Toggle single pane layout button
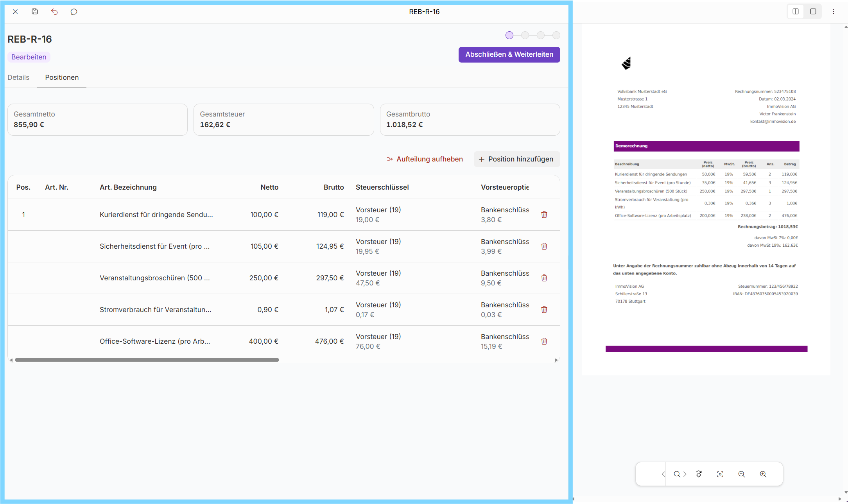The width and height of the screenshot is (848, 504). pos(813,12)
